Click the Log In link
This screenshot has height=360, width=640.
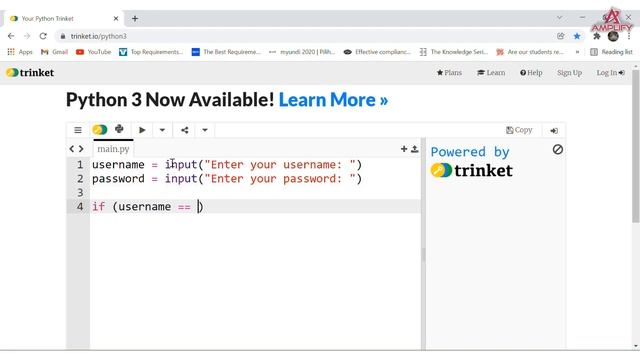point(611,73)
